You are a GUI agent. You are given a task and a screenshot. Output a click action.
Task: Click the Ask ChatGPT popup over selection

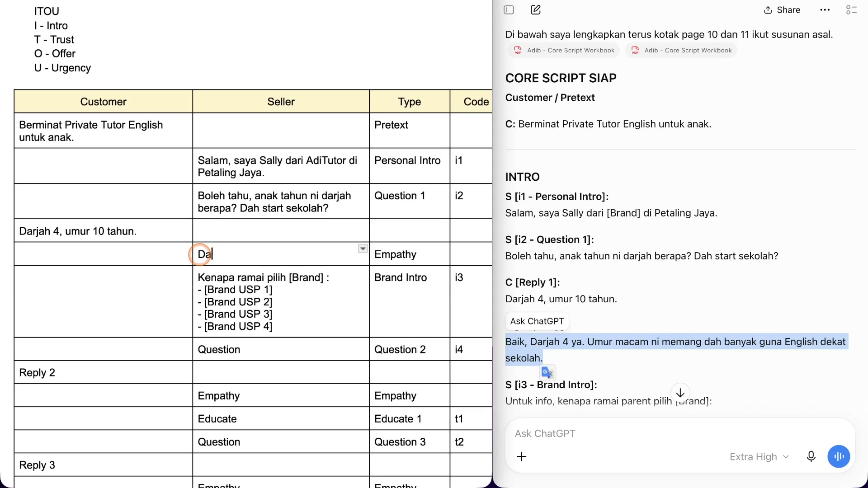pyautogui.click(x=537, y=321)
